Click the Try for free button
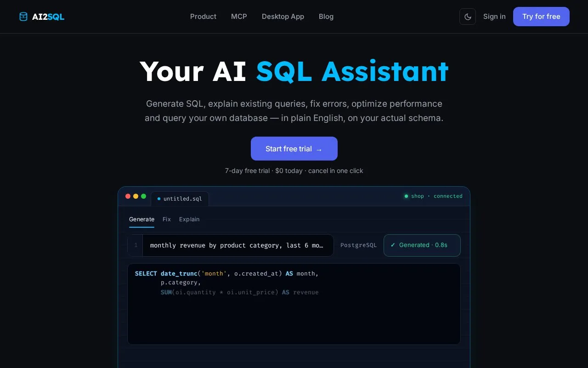The width and height of the screenshot is (588, 368). [x=541, y=17]
